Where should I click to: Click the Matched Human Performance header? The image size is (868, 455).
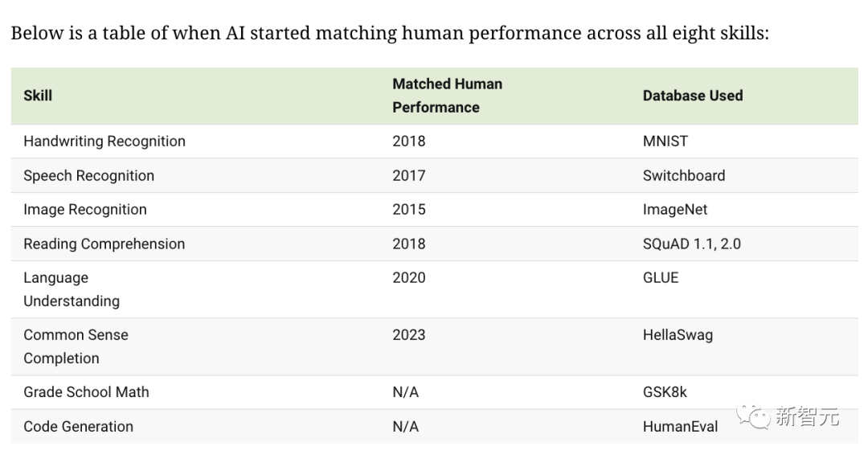pyautogui.click(x=447, y=96)
